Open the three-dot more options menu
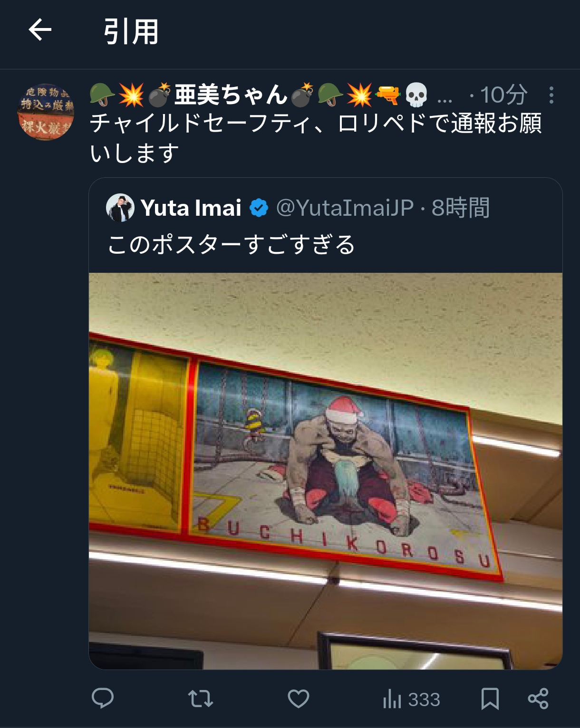 point(551,95)
